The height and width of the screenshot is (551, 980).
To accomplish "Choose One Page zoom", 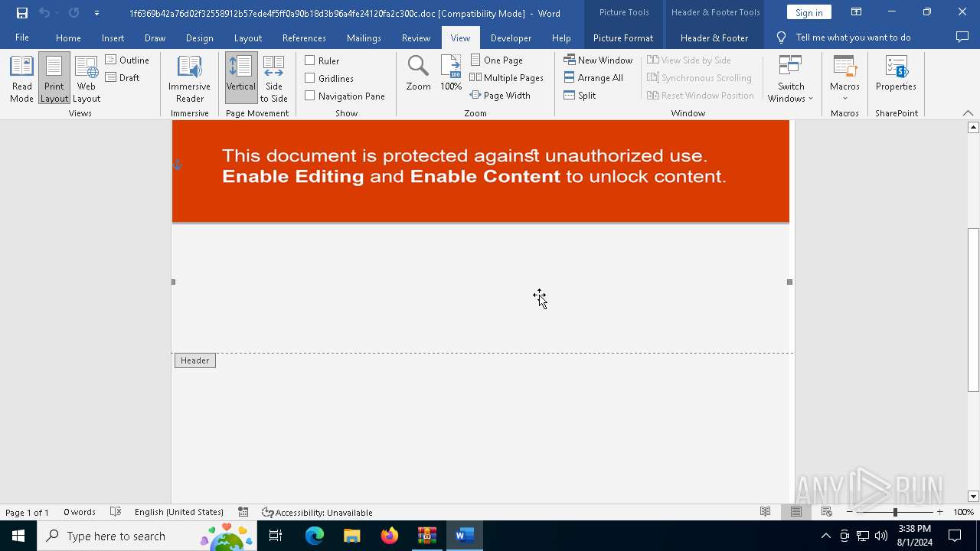I will (496, 60).
